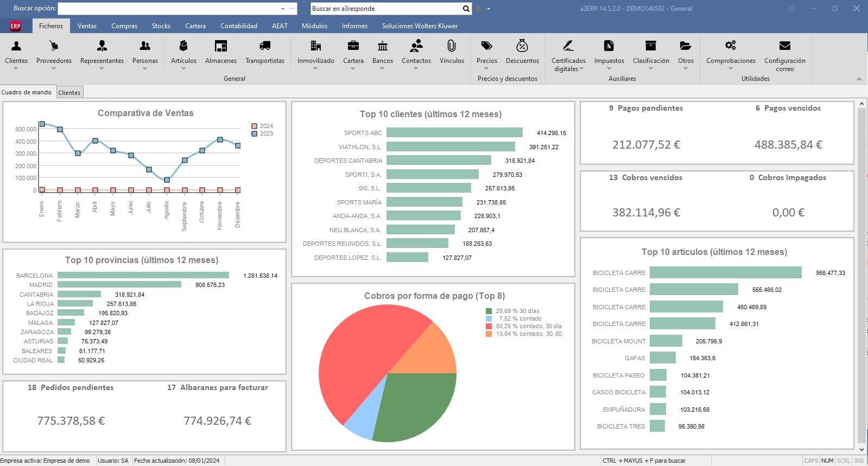This screenshot has height=466, width=868.
Task: Switch to the Ventas ribbon tab
Action: point(87,26)
